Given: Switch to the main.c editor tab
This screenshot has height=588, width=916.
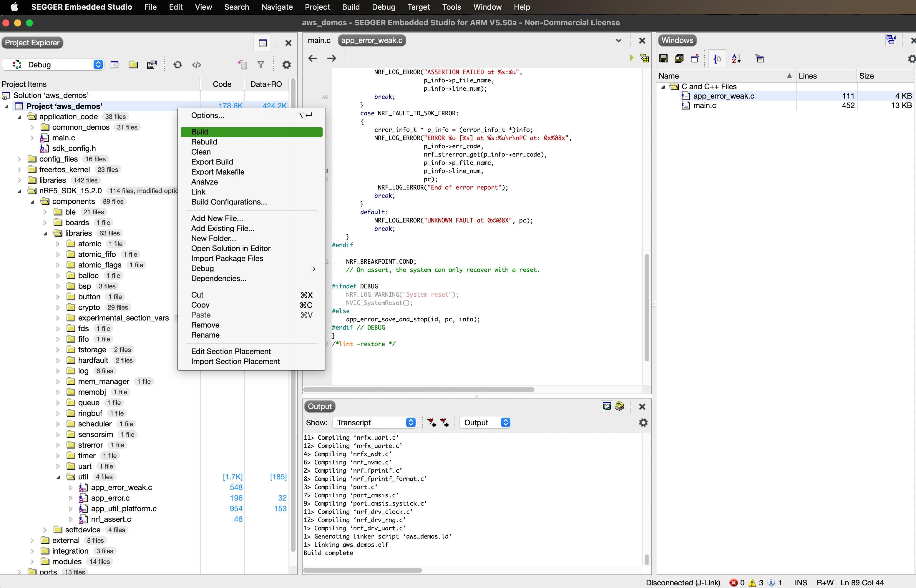Looking at the screenshot, I should tap(319, 41).
